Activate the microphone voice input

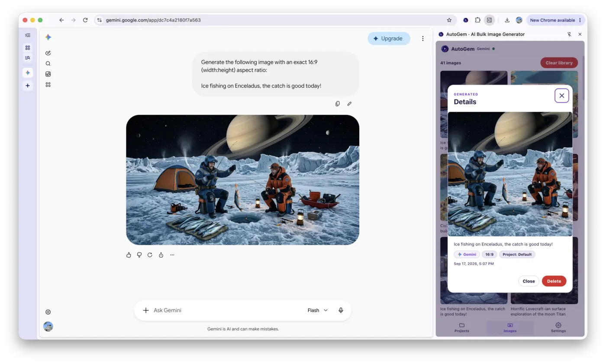click(341, 310)
